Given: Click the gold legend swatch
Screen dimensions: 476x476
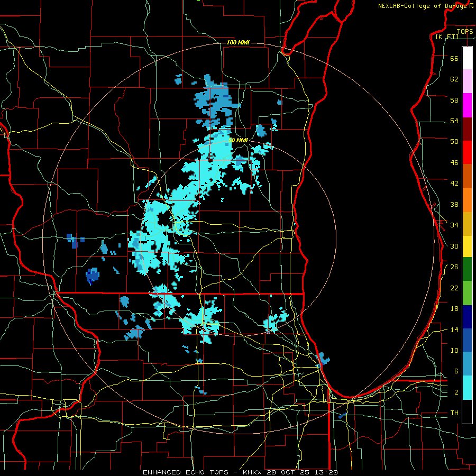Looking at the screenshot, I should pyautogui.click(x=467, y=224).
